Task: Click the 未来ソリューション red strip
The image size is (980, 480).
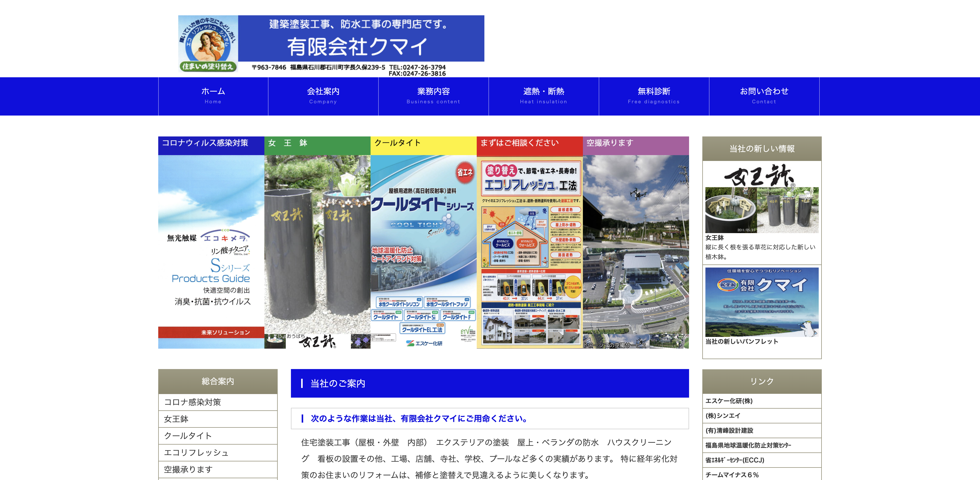Action: click(211, 332)
